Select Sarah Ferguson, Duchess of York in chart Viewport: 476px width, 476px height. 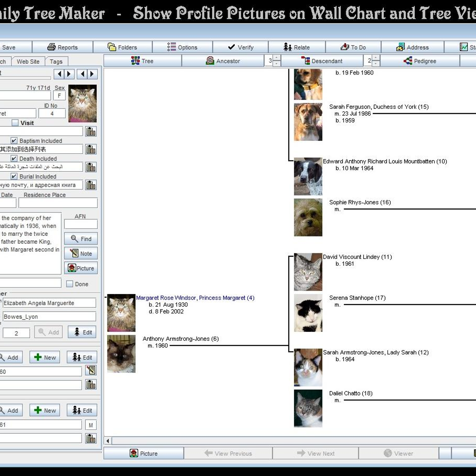[x=379, y=107]
